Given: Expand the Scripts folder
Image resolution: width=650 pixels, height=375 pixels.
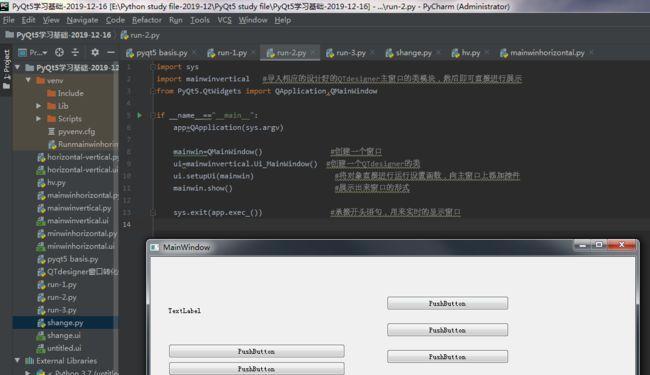Looking at the screenshot, I should [38, 119].
